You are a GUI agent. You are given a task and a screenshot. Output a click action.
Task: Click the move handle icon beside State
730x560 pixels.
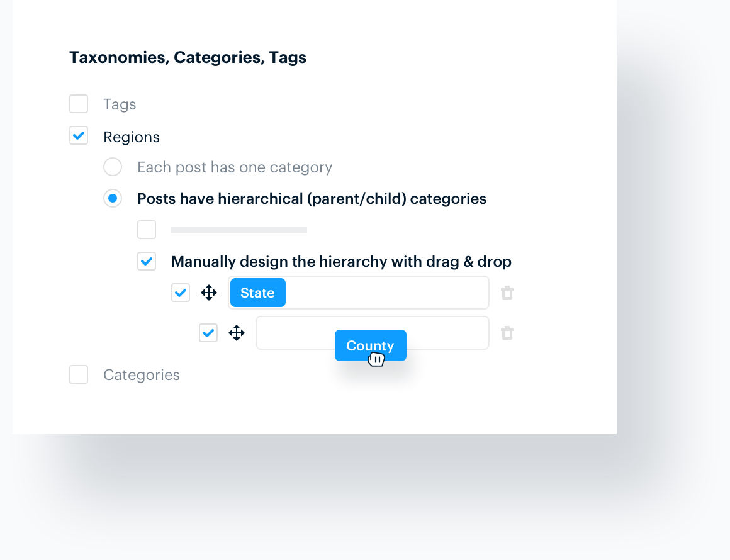209,293
